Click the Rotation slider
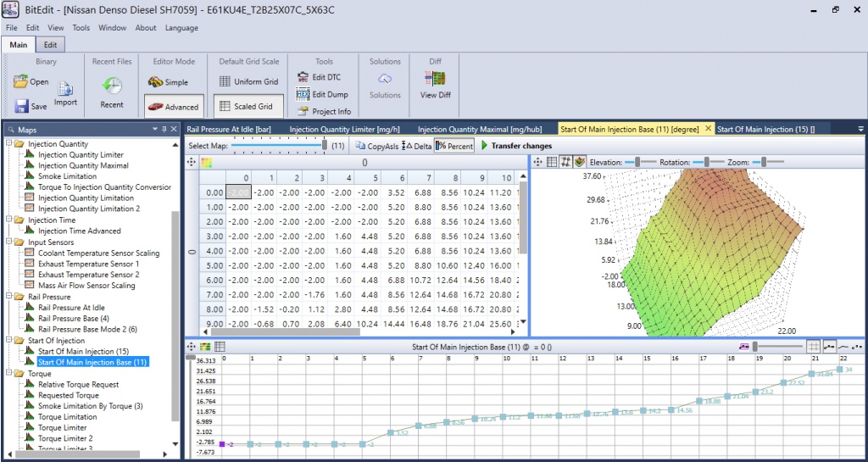This screenshot has width=868, height=462. [x=708, y=162]
